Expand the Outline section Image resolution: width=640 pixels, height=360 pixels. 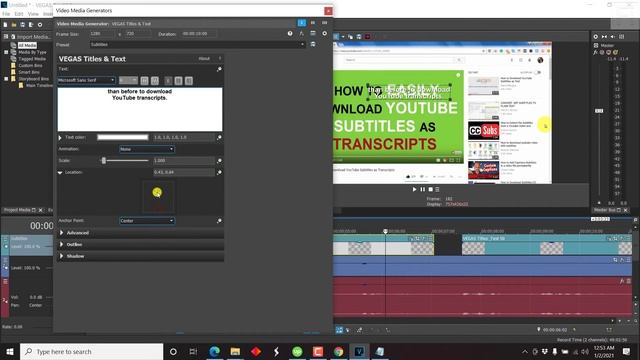(62, 244)
